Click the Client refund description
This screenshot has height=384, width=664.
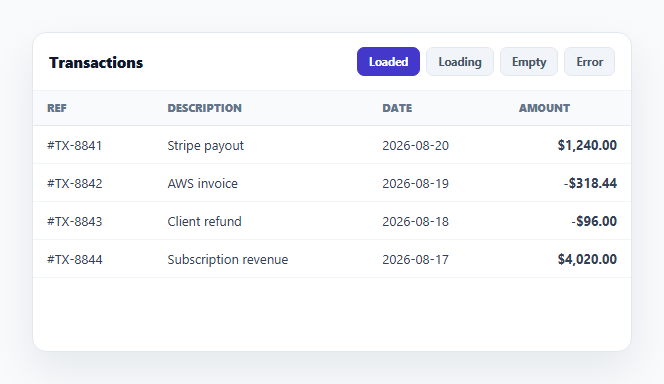coord(205,221)
